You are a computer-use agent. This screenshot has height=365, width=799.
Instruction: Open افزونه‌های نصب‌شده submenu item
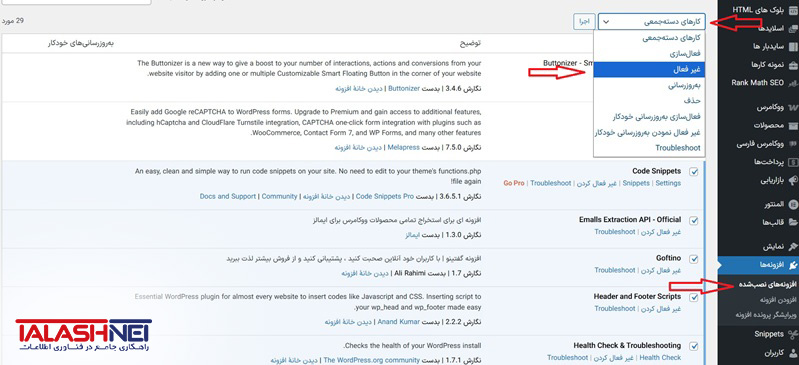click(767, 284)
